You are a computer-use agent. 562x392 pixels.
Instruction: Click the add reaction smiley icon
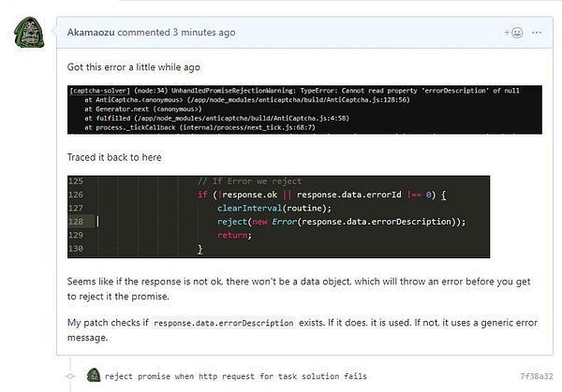coord(517,33)
